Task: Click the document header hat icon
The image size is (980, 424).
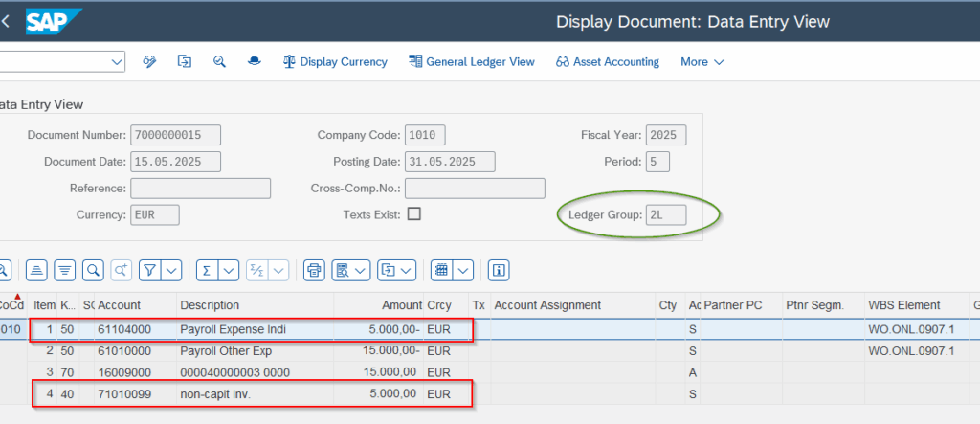Action: click(254, 62)
